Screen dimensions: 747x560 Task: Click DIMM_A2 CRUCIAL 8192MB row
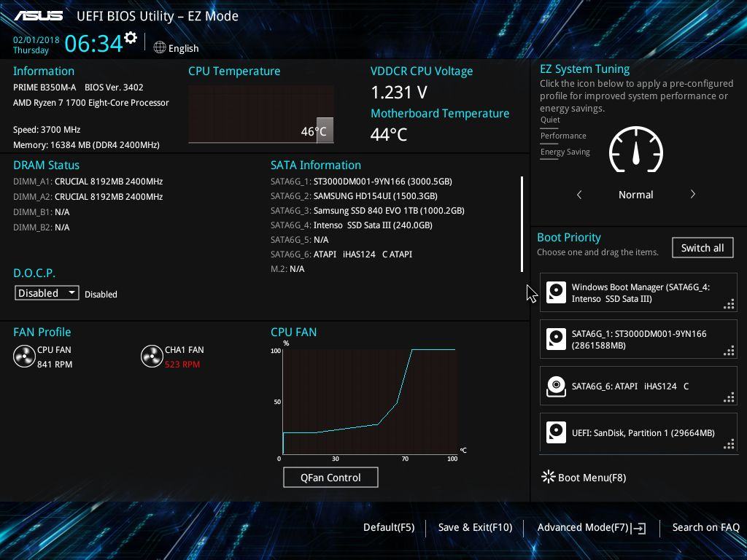coord(88,197)
